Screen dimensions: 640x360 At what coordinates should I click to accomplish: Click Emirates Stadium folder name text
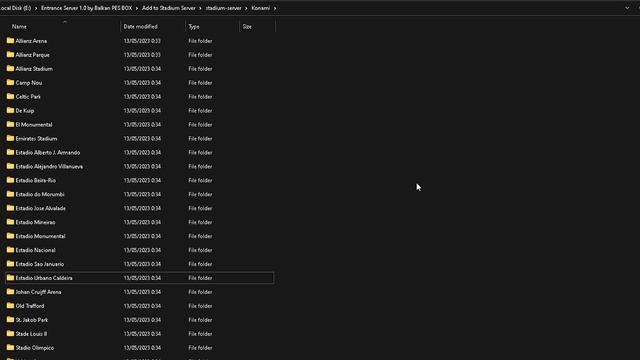[x=36, y=139]
